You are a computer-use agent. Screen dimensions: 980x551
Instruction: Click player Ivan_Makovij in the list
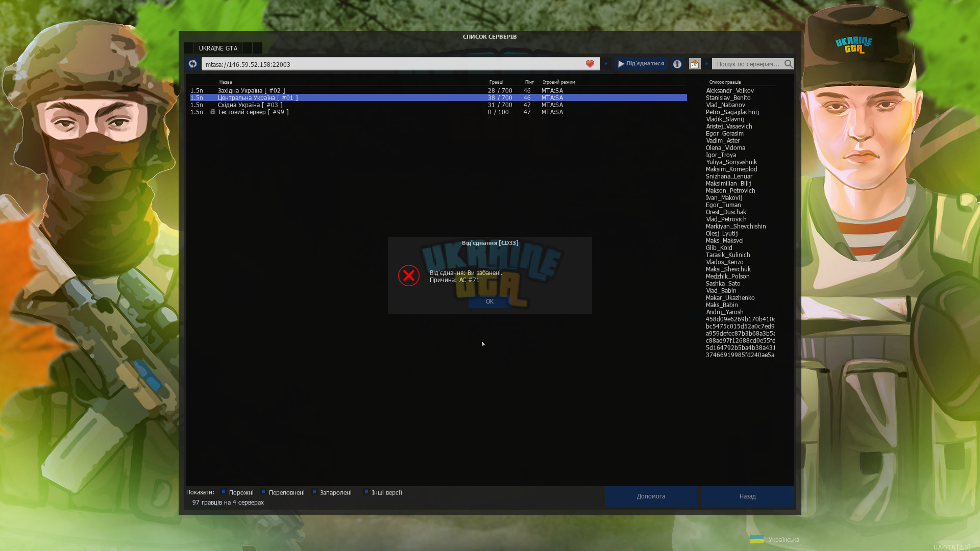point(724,197)
